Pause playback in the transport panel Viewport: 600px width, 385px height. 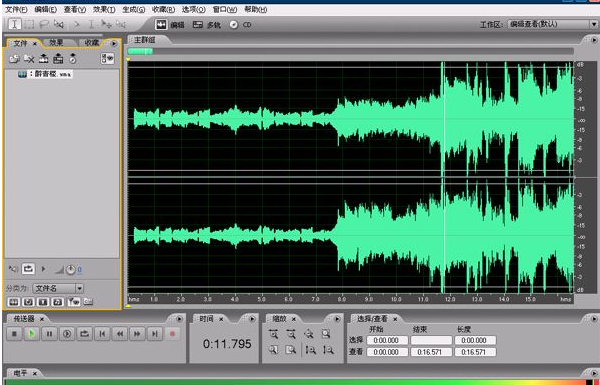49,334
